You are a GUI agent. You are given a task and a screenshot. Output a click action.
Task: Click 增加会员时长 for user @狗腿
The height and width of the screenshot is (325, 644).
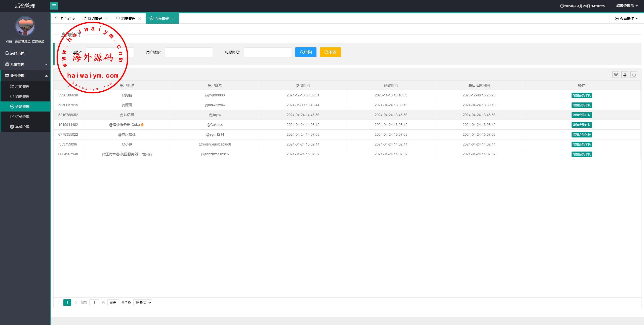click(582, 95)
